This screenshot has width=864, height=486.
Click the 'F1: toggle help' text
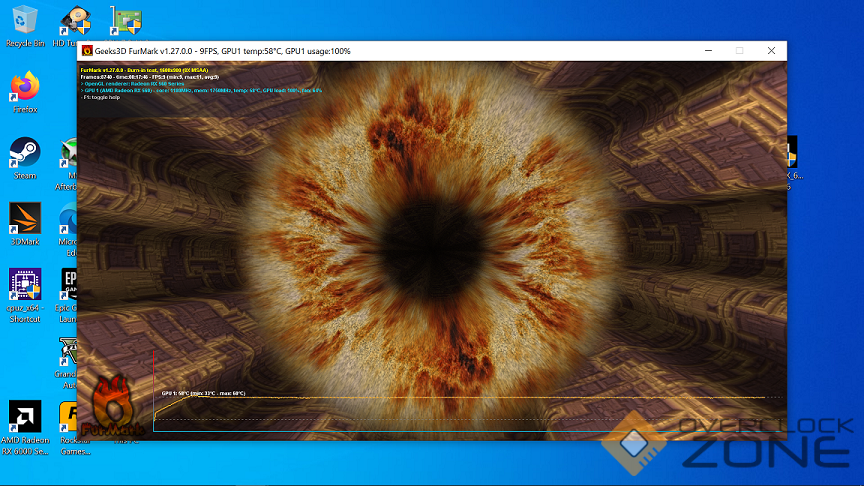click(100, 98)
